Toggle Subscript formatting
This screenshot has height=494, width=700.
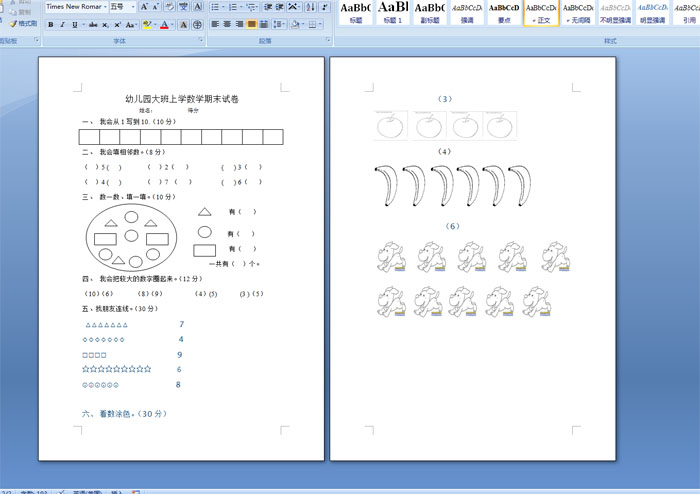(x=105, y=25)
